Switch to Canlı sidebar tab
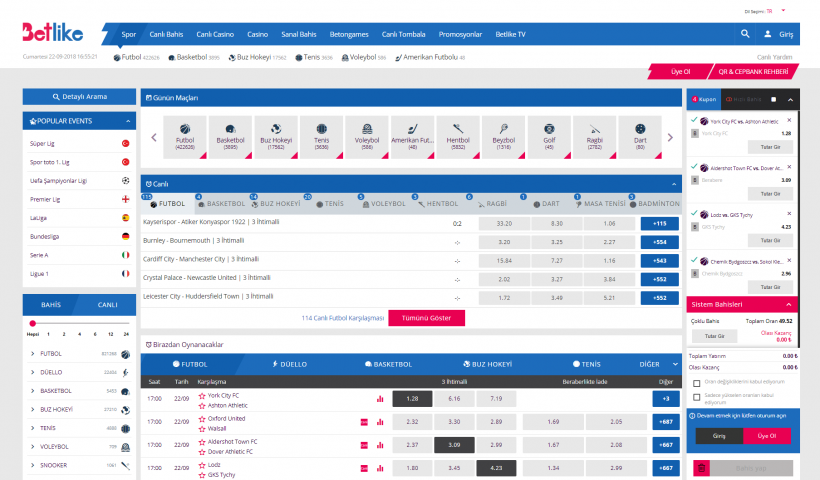The width and height of the screenshot is (820, 480). (x=107, y=305)
